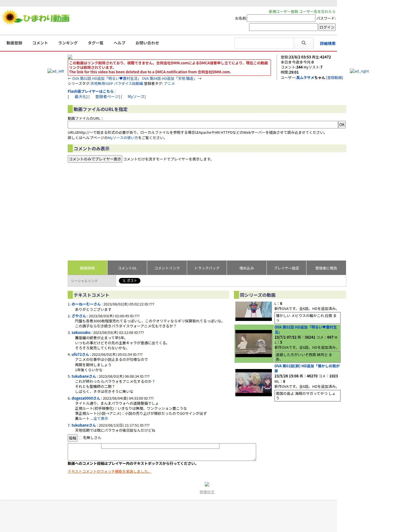This screenshot has width=414, height=532.
Task: Open the コメント navigation item
Action: [x=40, y=43]
